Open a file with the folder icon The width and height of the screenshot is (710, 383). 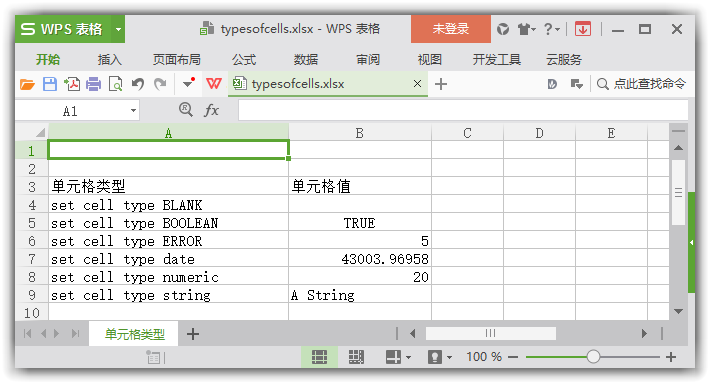click(27, 84)
